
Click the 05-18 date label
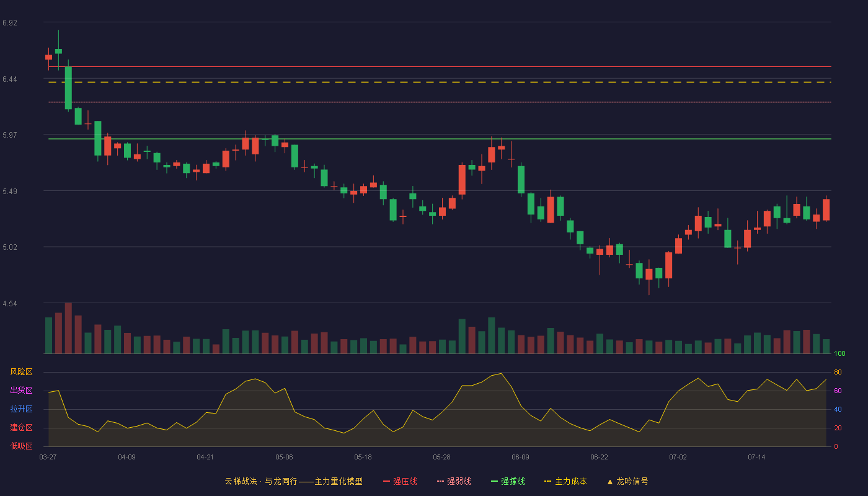[363, 457]
